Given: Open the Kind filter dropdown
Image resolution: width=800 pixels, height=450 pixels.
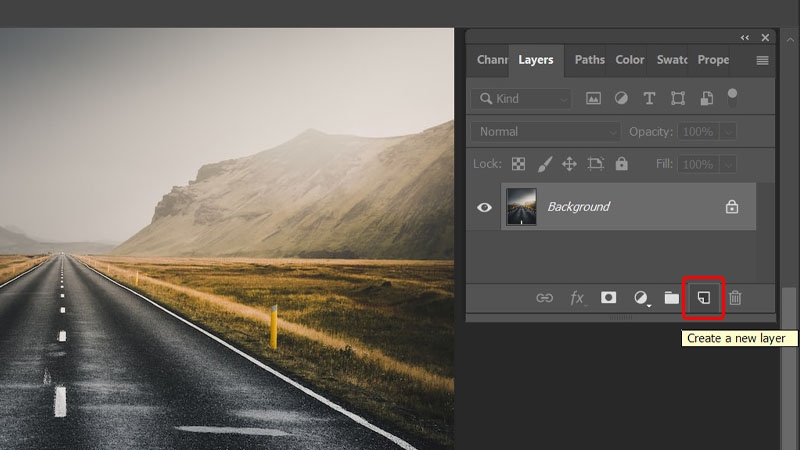Looking at the screenshot, I should pyautogui.click(x=521, y=98).
